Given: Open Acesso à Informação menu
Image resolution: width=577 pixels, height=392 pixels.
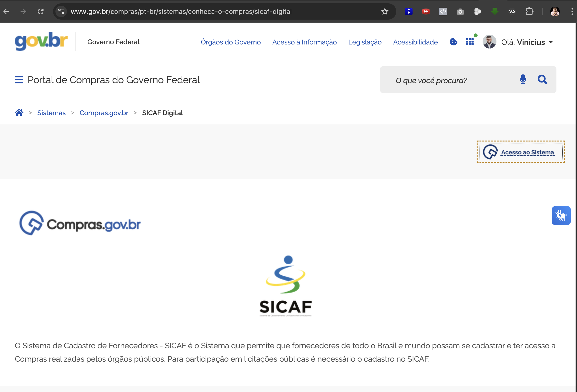Looking at the screenshot, I should click(x=304, y=42).
